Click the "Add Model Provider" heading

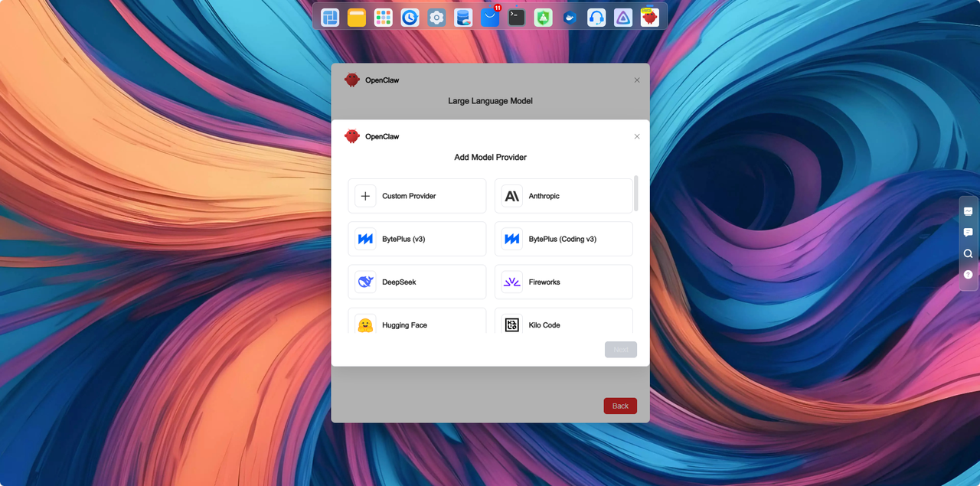coord(491,157)
